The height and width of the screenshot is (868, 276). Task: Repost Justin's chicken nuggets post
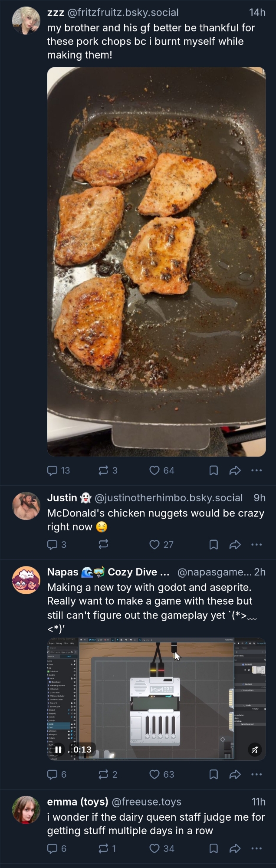[104, 545]
